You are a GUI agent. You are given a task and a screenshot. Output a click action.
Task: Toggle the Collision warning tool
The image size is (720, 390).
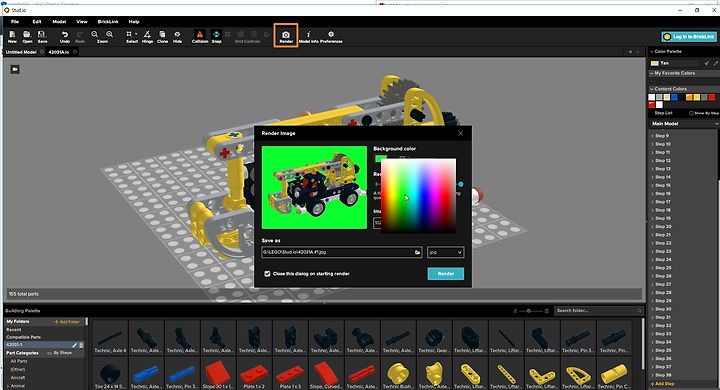coord(200,34)
